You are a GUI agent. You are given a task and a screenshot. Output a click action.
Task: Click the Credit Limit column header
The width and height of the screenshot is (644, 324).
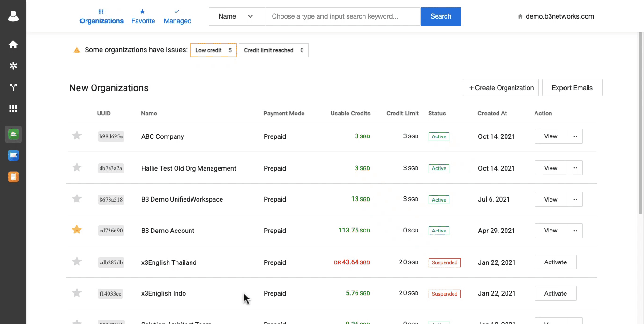coord(403,113)
